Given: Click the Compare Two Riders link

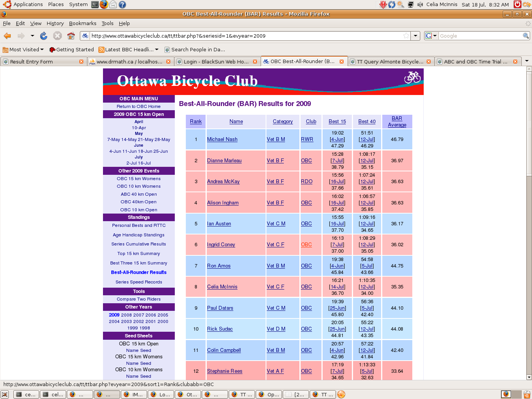Looking at the screenshot, I should (x=139, y=299).
